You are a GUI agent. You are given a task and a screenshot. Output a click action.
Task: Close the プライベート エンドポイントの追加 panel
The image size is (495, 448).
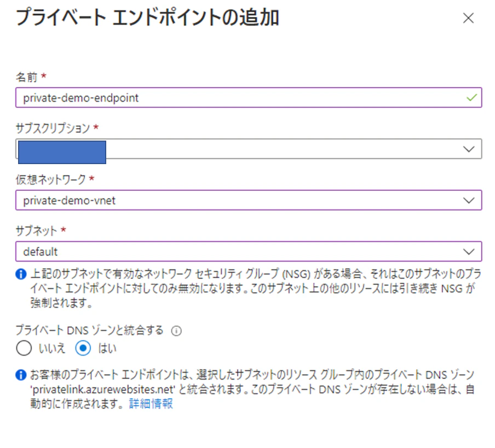point(468,18)
